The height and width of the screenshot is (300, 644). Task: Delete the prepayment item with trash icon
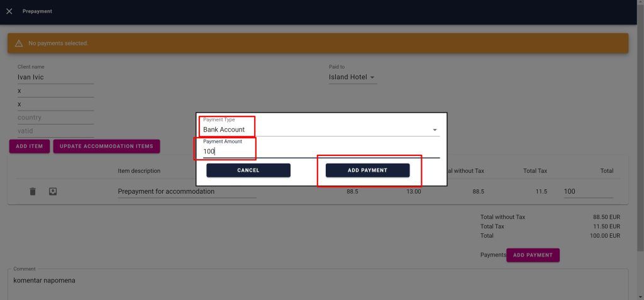click(x=33, y=191)
